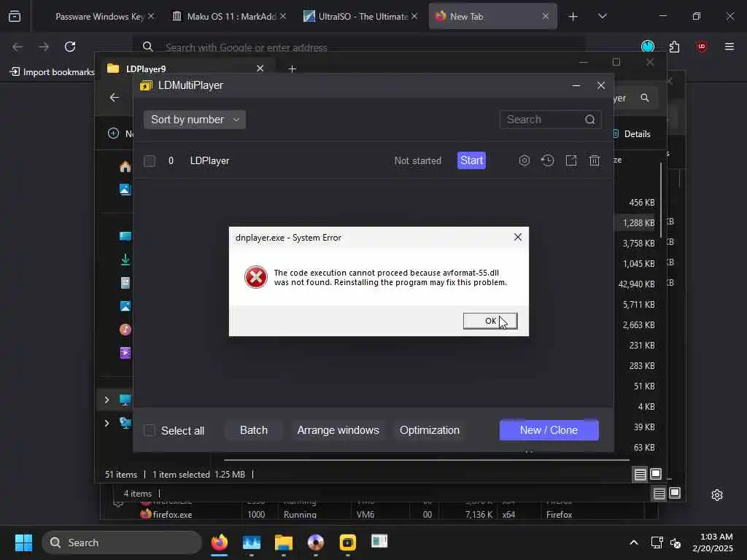Tick the Select all checkbox
The height and width of the screenshot is (560, 747).
point(150,430)
